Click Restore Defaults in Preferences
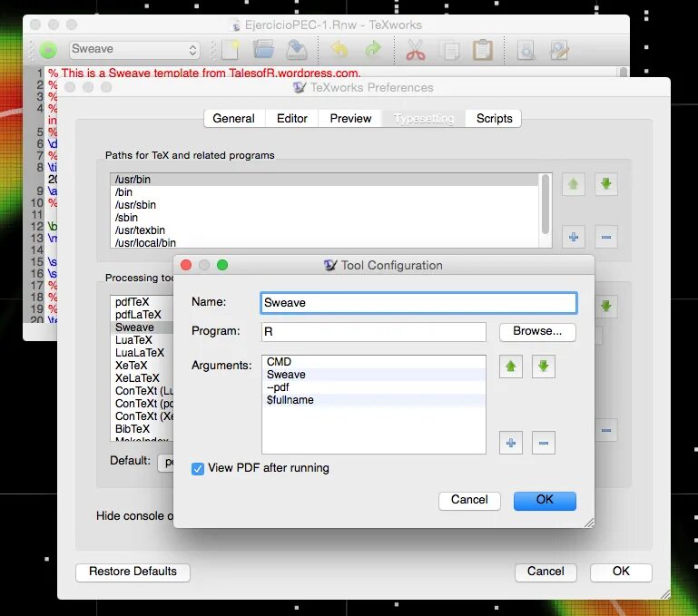698x616 pixels. coord(133,572)
